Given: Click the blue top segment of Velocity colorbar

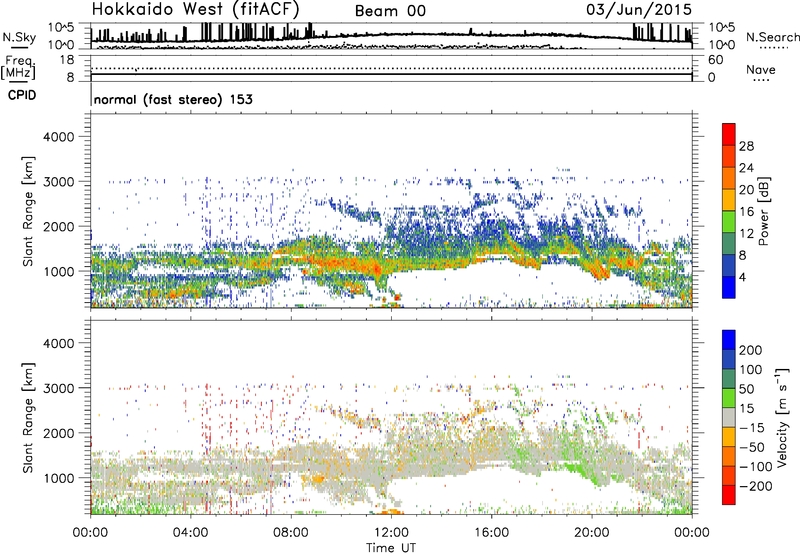Looking at the screenshot, I should pyautogui.click(x=729, y=340).
